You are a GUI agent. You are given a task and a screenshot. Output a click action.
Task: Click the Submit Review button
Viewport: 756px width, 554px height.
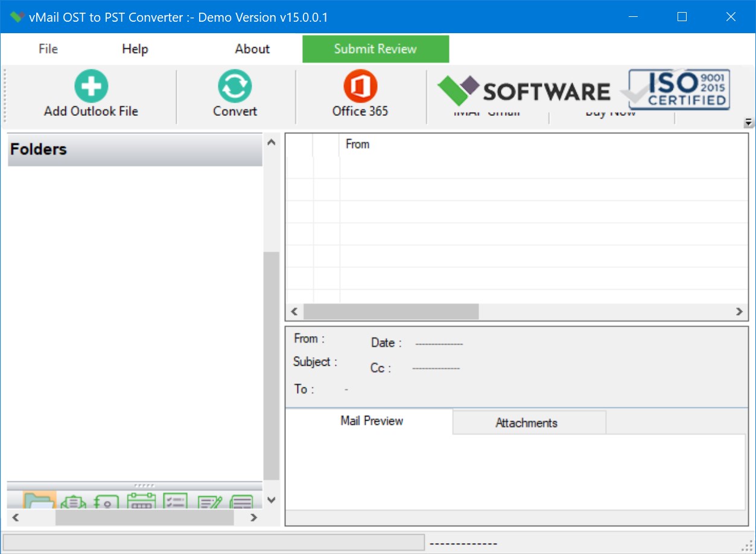(x=375, y=49)
